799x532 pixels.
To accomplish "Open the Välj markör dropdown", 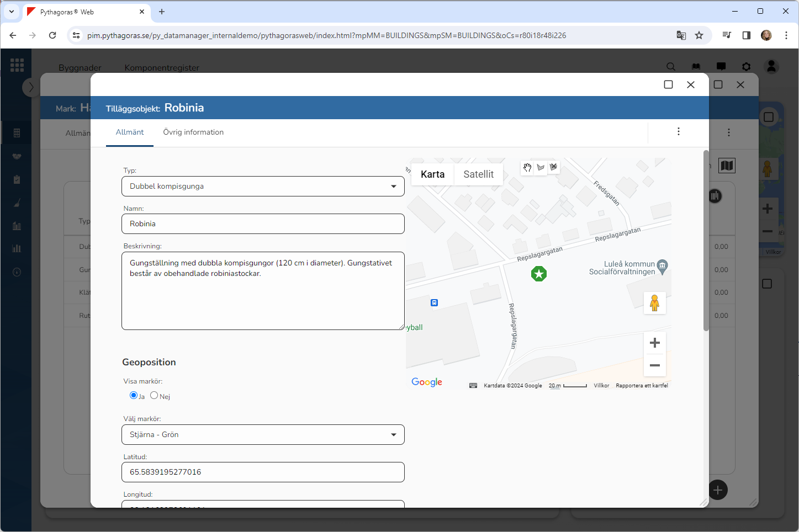I will 263,435.
